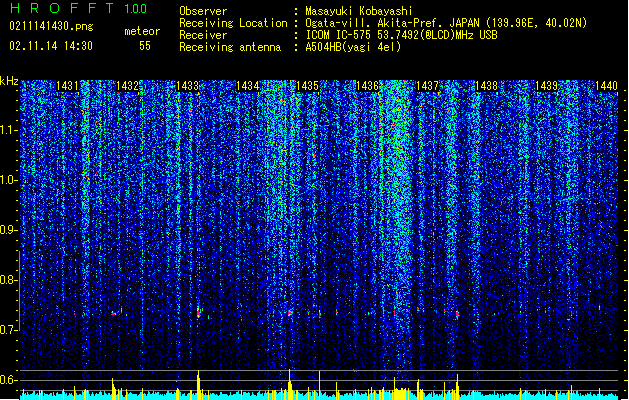Image resolution: width=629 pixels, height=400 pixels.
Task: Click the date stamp 02.11.14 14:30
Action: (x=51, y=46)
